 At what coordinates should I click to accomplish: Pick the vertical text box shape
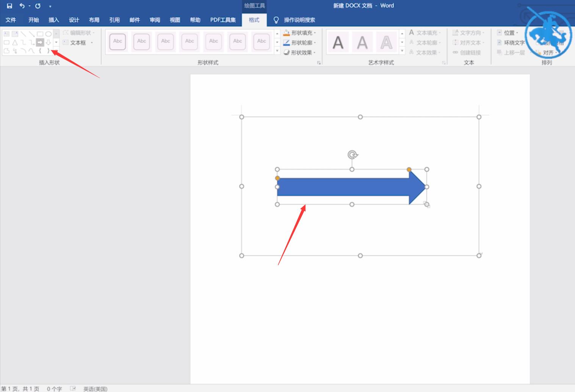tap(15, 34)
